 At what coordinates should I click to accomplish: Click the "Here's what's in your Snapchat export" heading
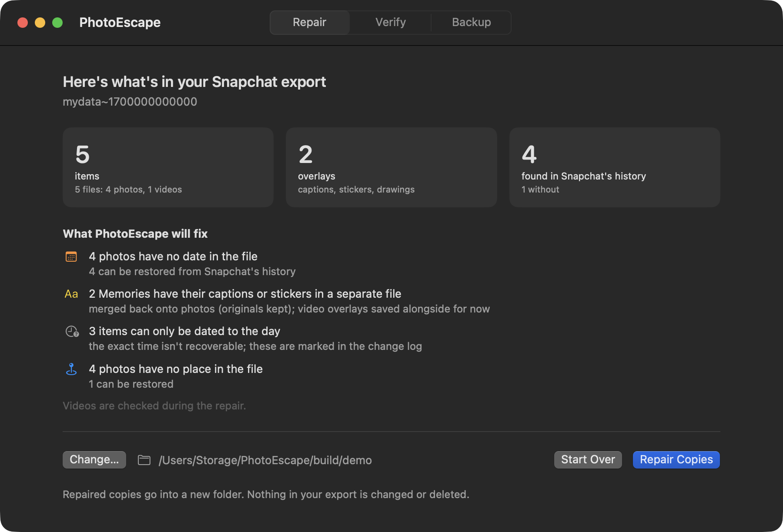tap(194, 82)
